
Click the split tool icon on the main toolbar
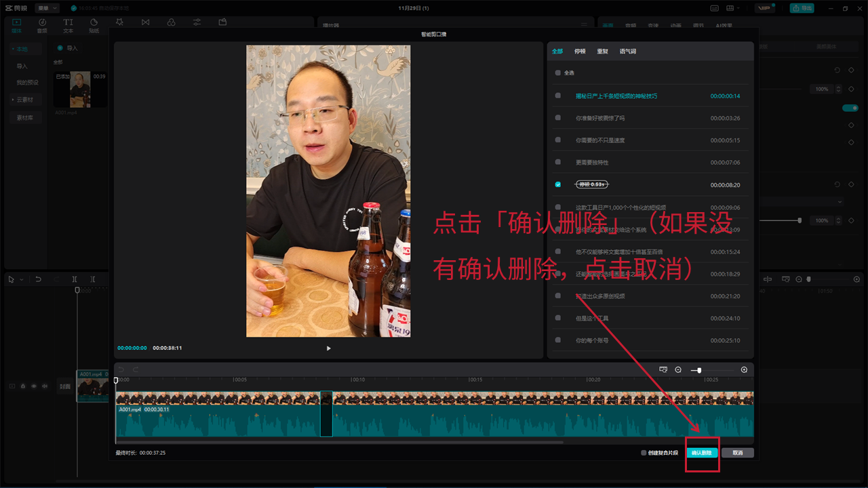click(x=75, y=279)
